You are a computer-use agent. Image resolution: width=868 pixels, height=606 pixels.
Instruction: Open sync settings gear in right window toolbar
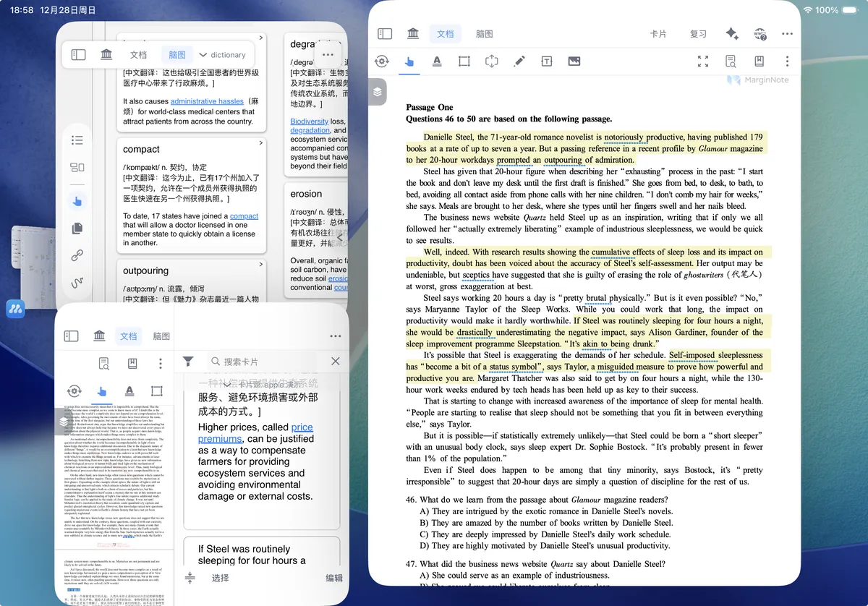[382, 61]
